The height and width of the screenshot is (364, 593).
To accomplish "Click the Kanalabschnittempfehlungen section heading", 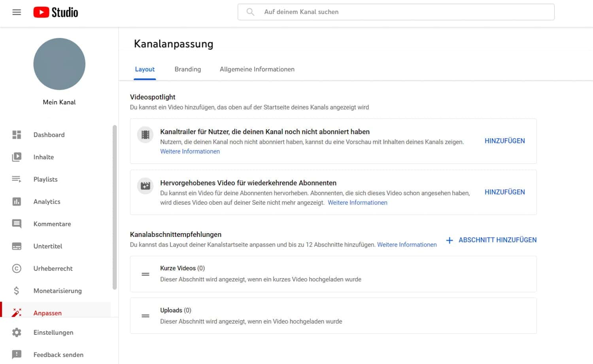I will [x=176, y=234].
